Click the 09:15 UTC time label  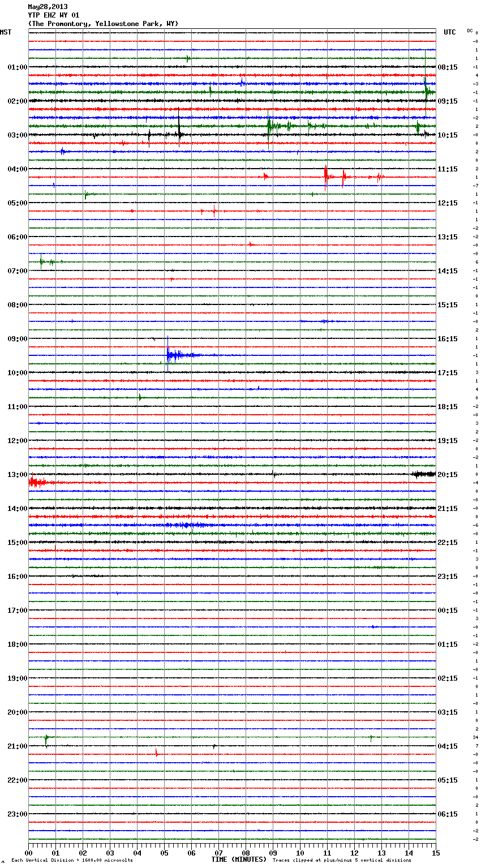coord(448,101)
